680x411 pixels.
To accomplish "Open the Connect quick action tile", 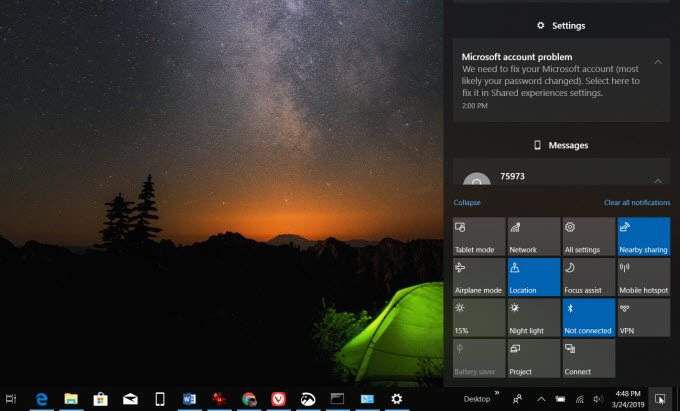I will (588, 359).
